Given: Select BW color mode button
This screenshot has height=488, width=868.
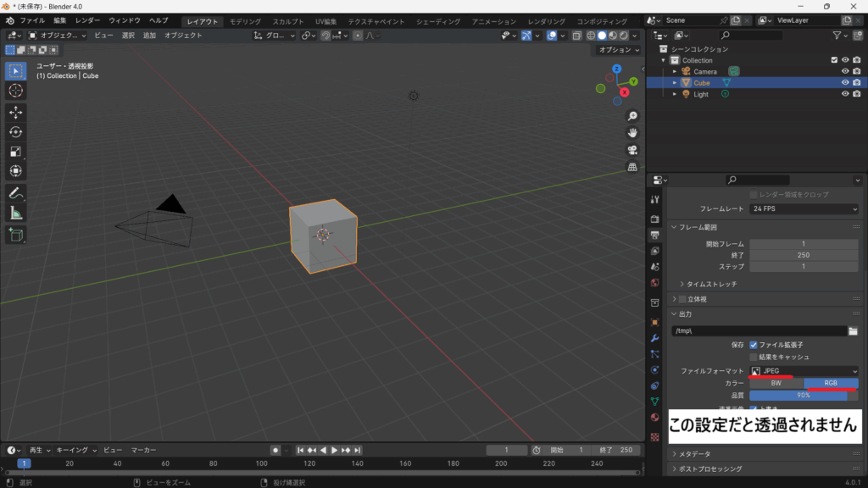Looking at the screenshot, I should point(776,383).
